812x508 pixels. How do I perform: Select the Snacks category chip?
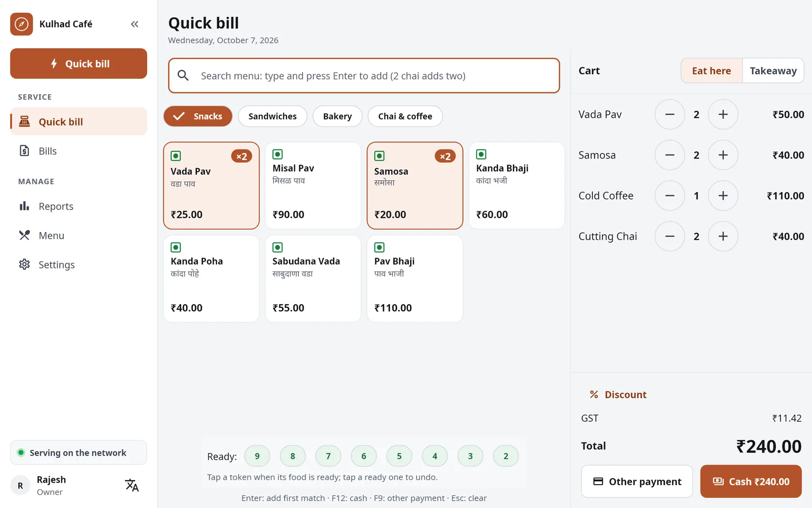(x=198, y=116)
